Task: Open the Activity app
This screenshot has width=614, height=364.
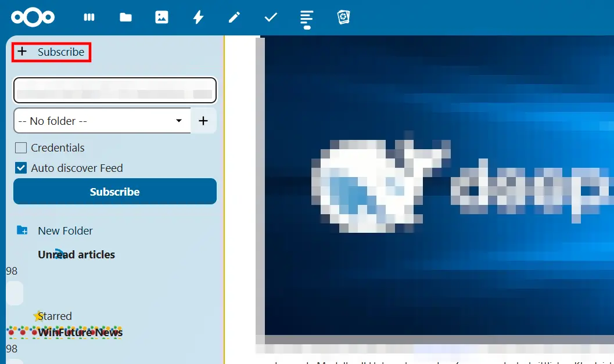Action: coord(198,17)
